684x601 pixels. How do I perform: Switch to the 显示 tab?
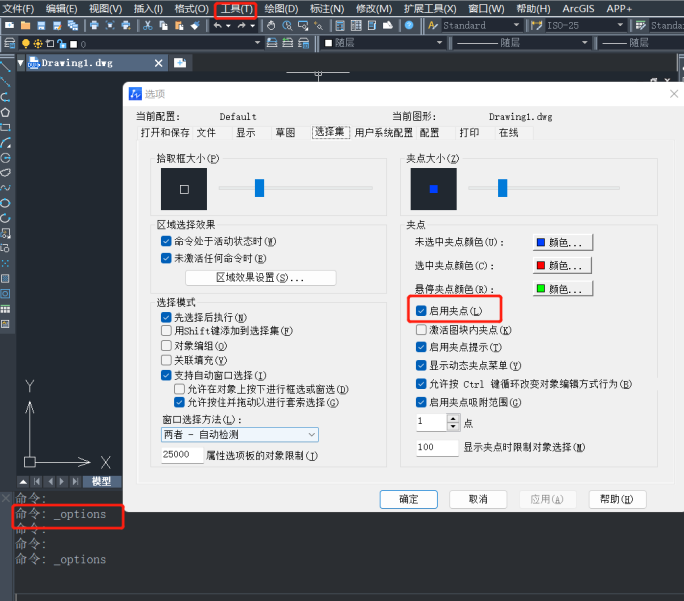coord(246,133)
